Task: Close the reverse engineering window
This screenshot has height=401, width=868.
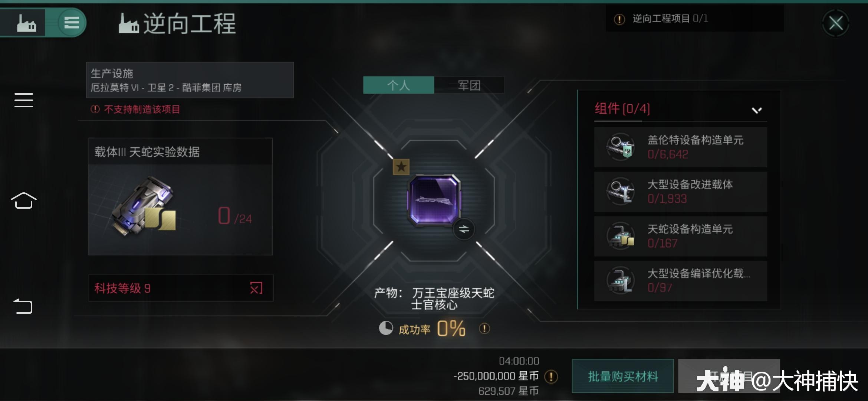Action: pyautogui.click(x=835, y=23)
